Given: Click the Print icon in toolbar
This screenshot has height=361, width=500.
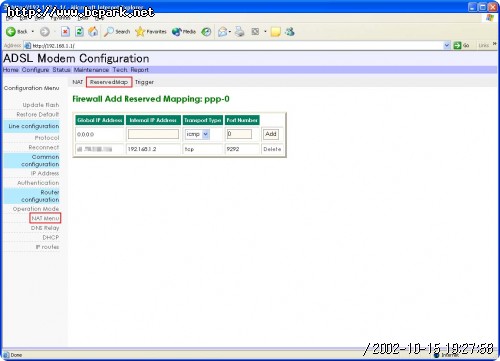Looking at the screenshot, I should coord(239,32).
